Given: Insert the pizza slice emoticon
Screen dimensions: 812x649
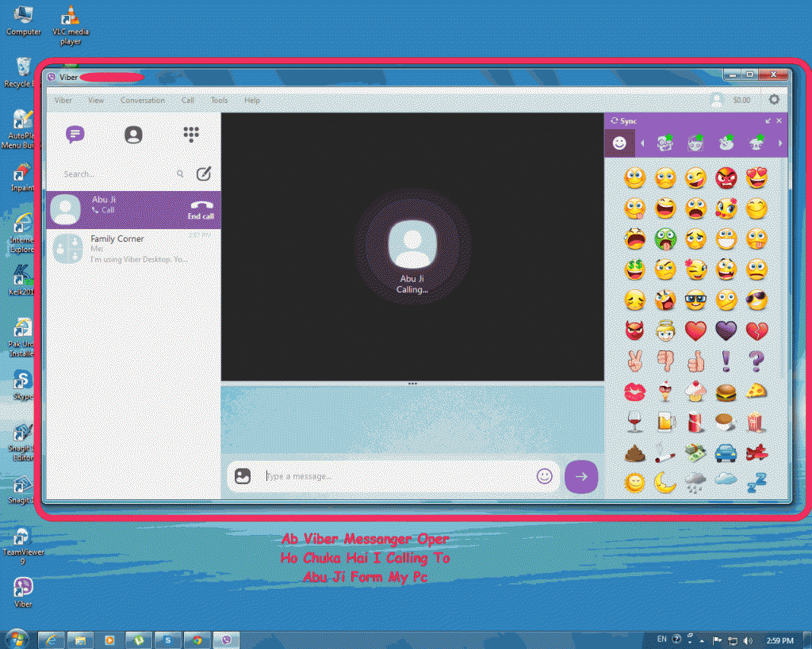Looking at the screenshot, I should point(756,391).
